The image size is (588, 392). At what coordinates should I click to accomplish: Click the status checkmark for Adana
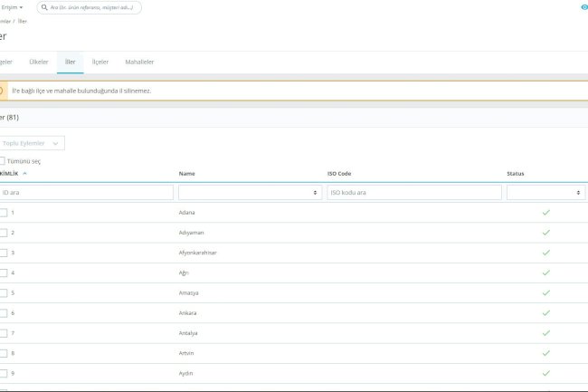pos(546,213)
